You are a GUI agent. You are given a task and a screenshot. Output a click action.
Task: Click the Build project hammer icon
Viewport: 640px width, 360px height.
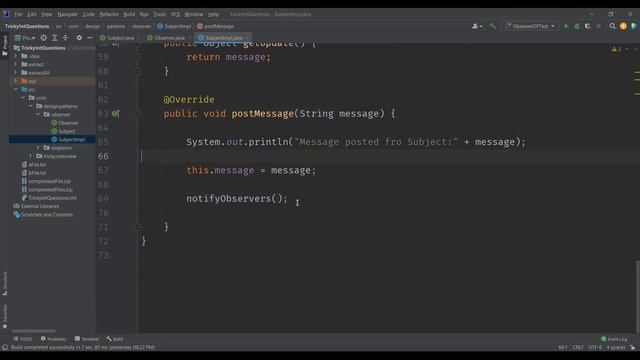(493, 26)
